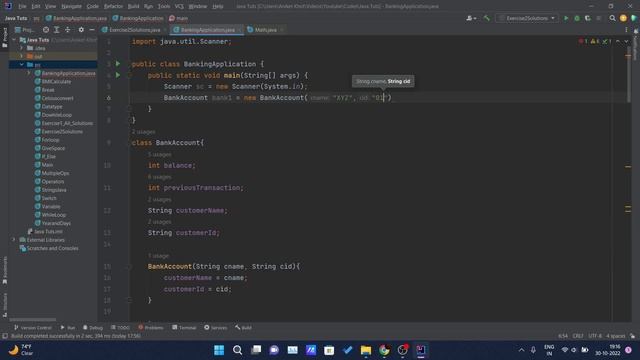
Task: Click CRLF line separator in status bar
Action: (x=578, y=336)
